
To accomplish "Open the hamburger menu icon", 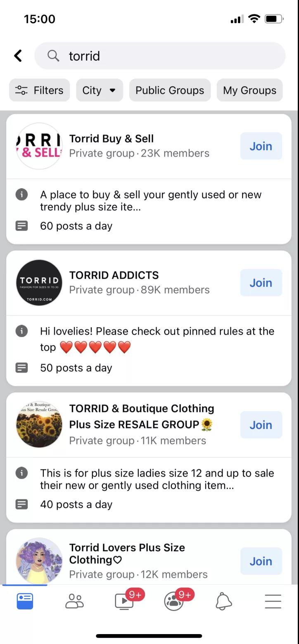I will (273, 601).
